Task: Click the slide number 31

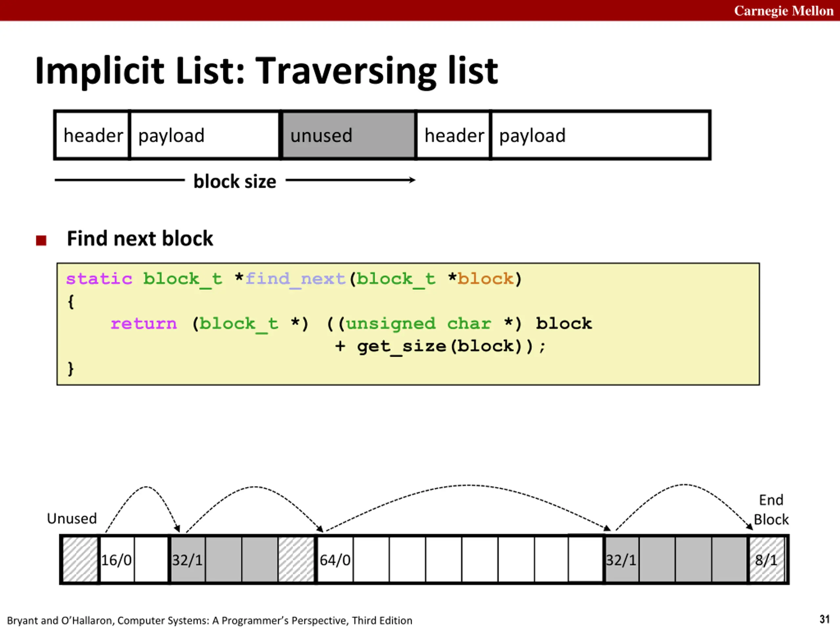Action: click(x=825, y=619)
